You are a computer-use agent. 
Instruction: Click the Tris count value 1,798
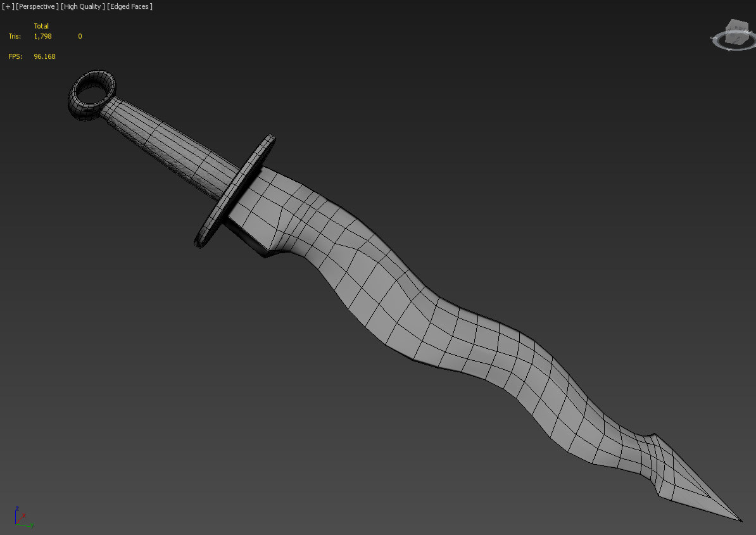[42, 36]
